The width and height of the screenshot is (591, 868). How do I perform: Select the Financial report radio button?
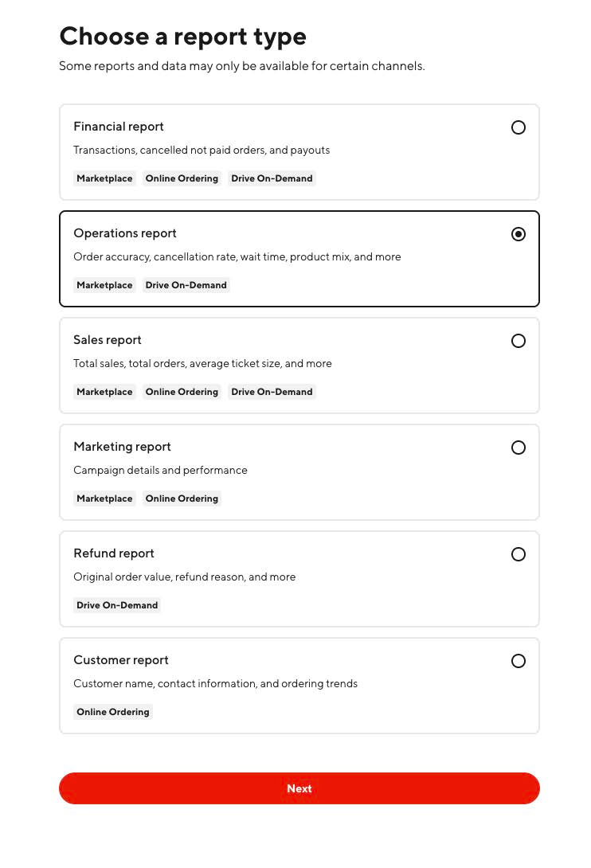coord(518,127)
